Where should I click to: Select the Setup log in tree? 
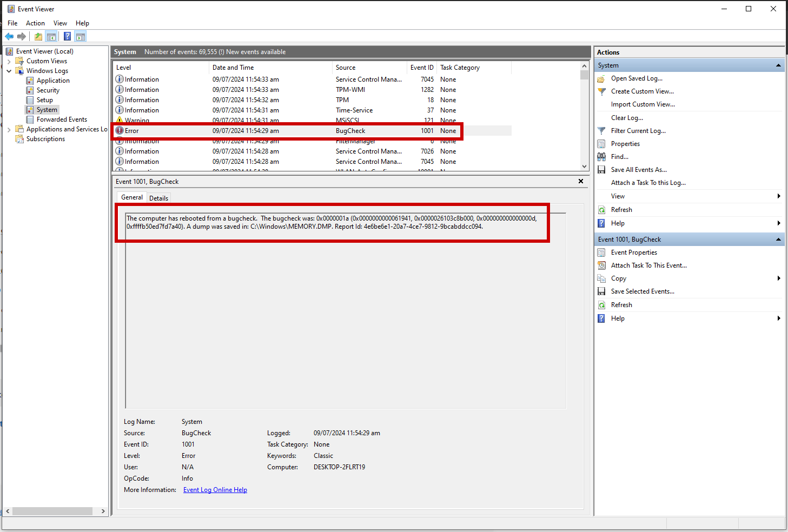pyautogui.click(x=45, y=100)
